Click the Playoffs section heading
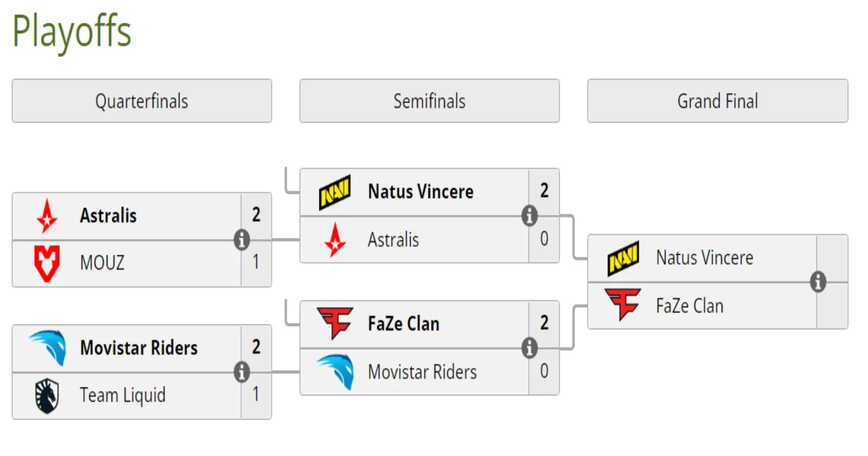The image size is (868, 456). (x=71, y=32)
